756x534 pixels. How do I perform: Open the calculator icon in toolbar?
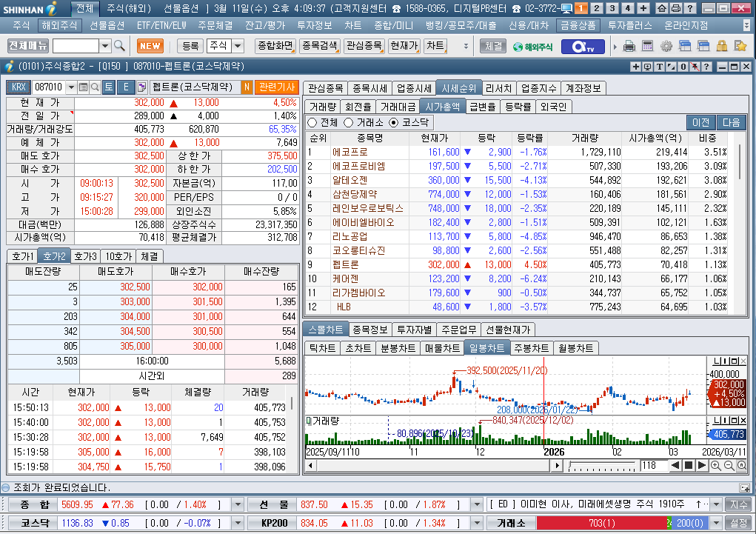[x=647, y=47]
